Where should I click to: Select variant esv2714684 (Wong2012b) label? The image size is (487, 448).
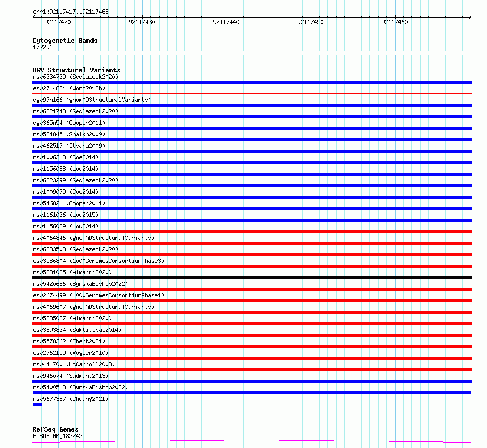[x=69, y=88]
